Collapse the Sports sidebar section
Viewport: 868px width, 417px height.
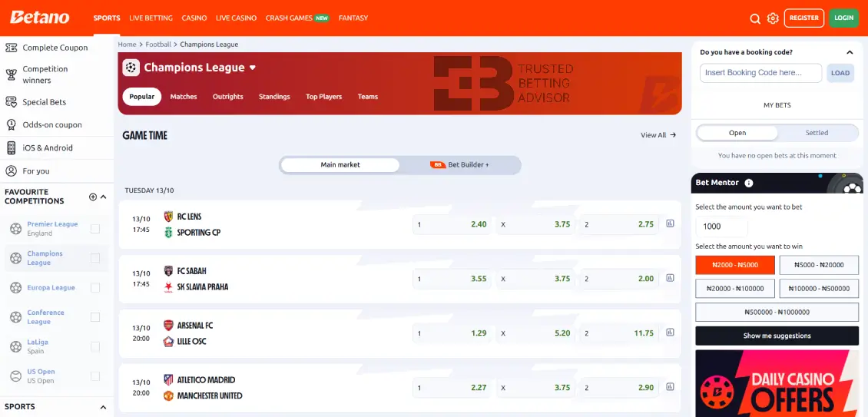pos(103,407)
